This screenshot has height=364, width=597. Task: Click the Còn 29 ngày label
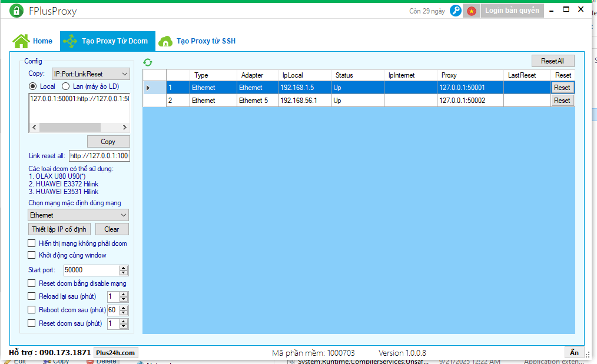427,11
